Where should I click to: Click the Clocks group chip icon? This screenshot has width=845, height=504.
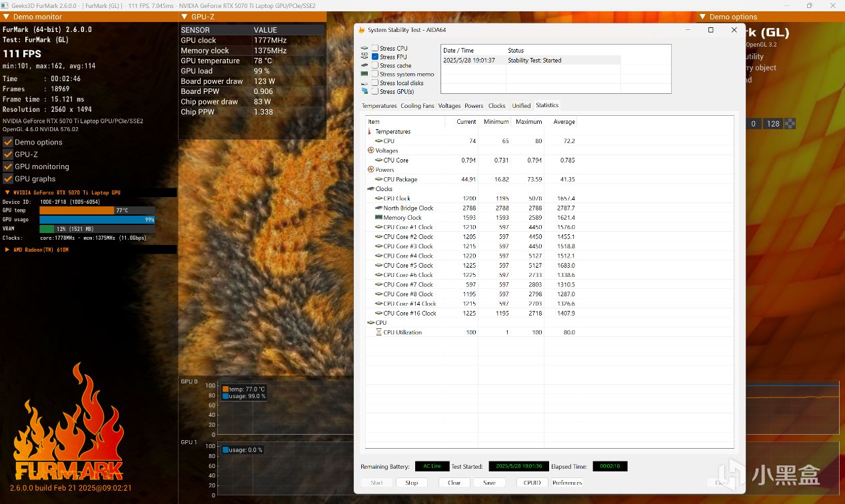371,189
